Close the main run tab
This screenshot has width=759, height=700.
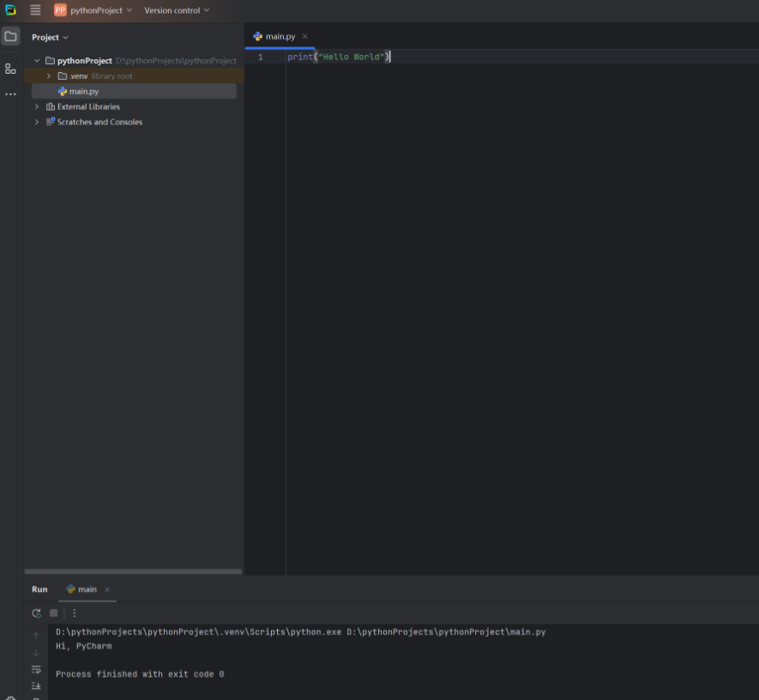(x=107, y=589)
